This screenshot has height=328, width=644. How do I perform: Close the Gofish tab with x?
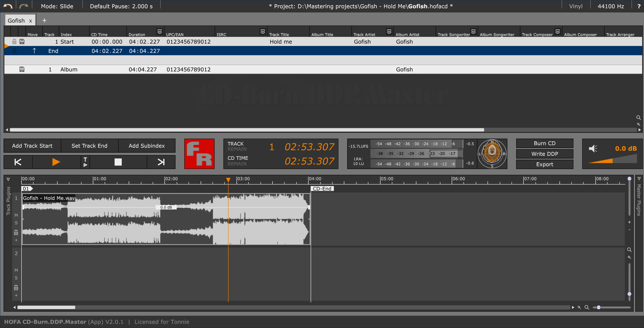pyautogui.click(x=30, y=21)
